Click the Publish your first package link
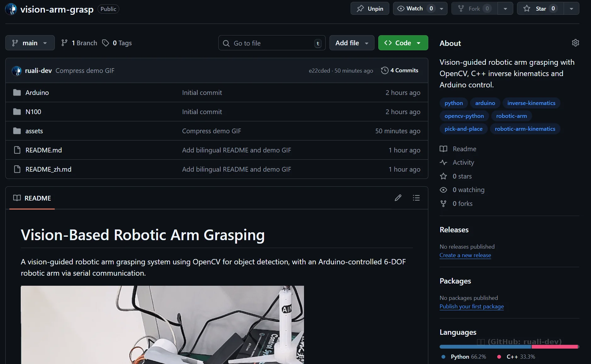Screen dimensions: 591x364 (471, 306)
